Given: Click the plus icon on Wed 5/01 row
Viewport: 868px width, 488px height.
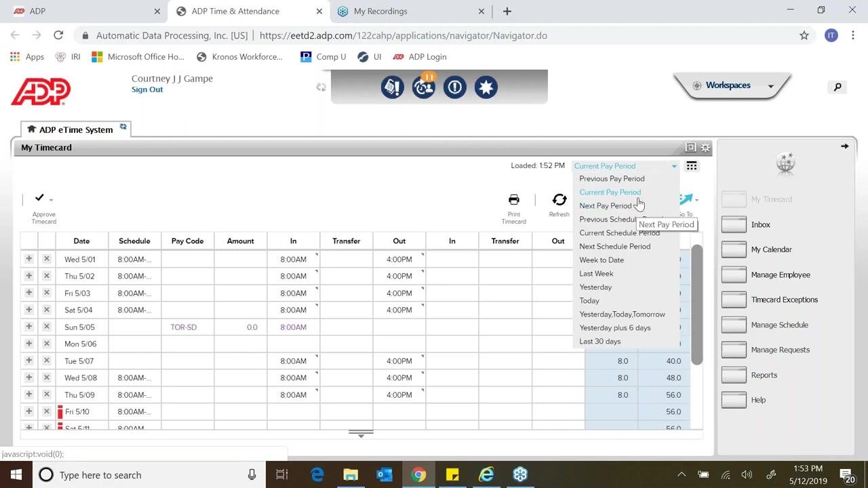Looking at the screenshot, I should pos(28,259).
